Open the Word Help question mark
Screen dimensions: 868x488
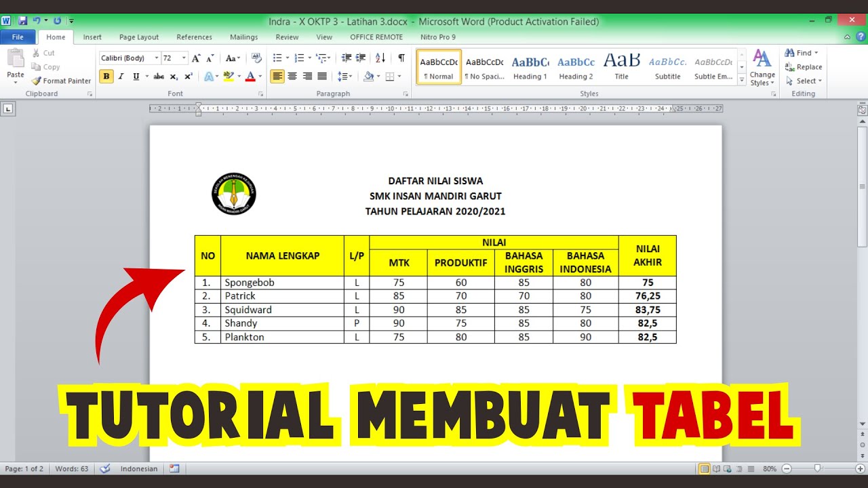coord(861,37)
